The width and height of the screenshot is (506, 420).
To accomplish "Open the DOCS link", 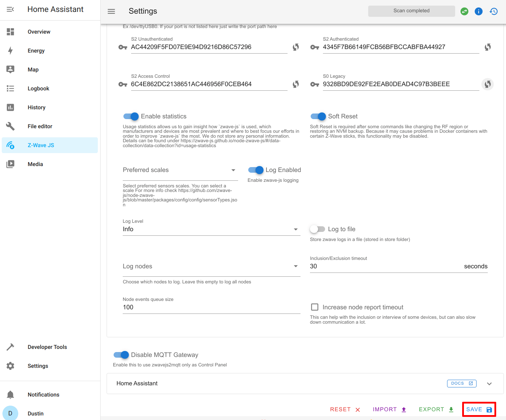I will 461,383.
